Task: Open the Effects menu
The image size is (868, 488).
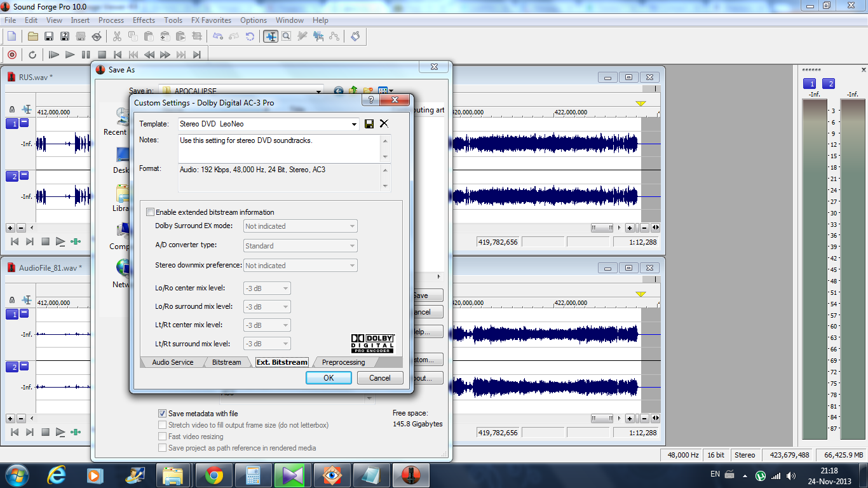Action: 144,20
